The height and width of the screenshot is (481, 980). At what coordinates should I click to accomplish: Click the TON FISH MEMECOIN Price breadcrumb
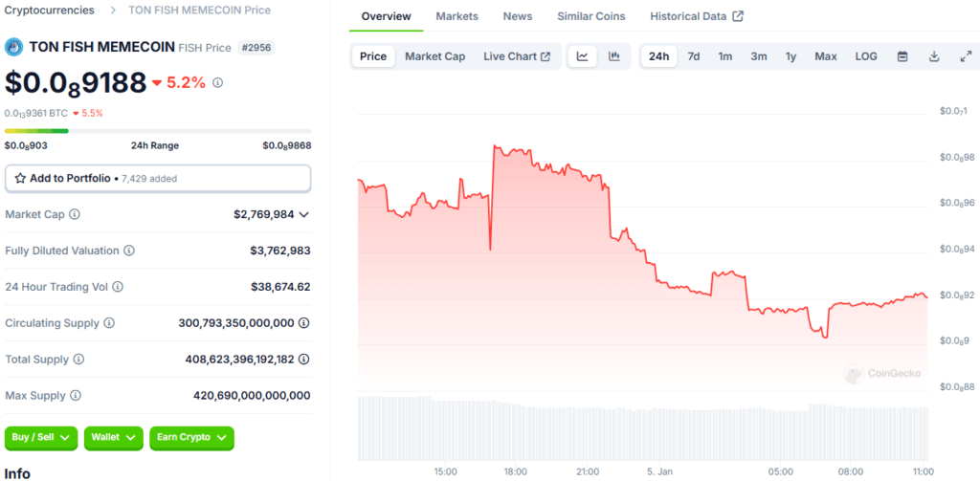(199, 10)
